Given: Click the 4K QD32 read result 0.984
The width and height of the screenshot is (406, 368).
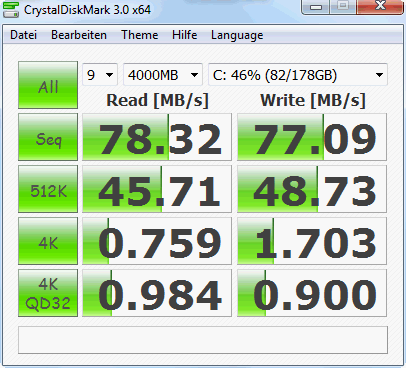Looking at the screenshot, I should pyautogui.click(x=157, y=293).
